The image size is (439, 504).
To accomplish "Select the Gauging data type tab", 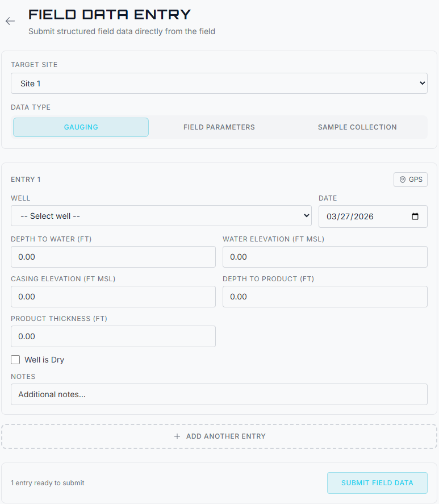I will 81,127.
